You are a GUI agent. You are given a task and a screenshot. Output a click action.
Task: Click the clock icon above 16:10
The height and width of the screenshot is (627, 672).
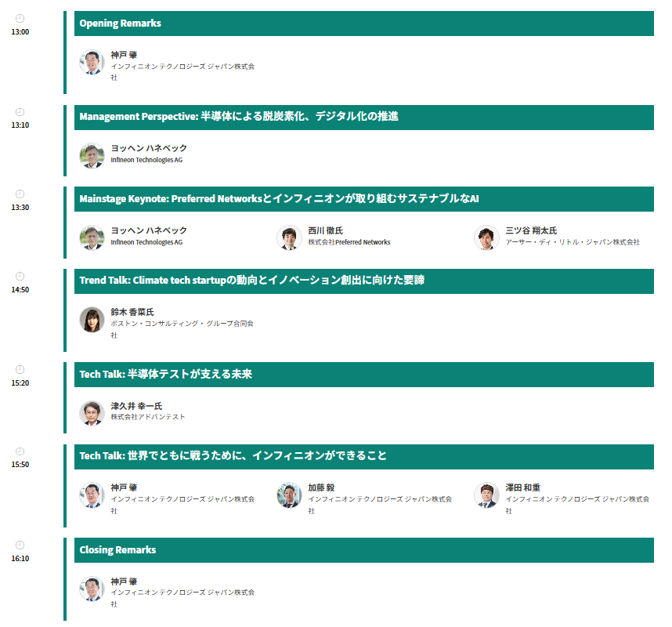point(20,545)
